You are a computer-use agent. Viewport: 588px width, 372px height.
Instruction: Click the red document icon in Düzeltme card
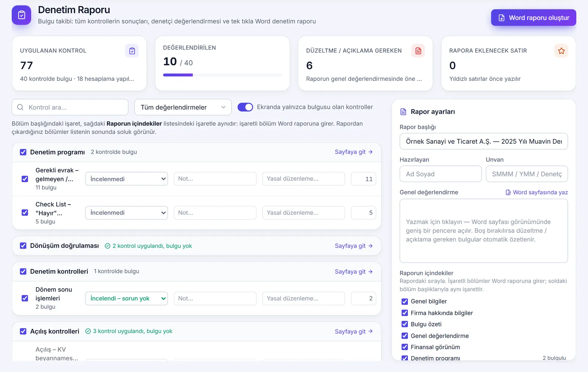tap(418, 51)
